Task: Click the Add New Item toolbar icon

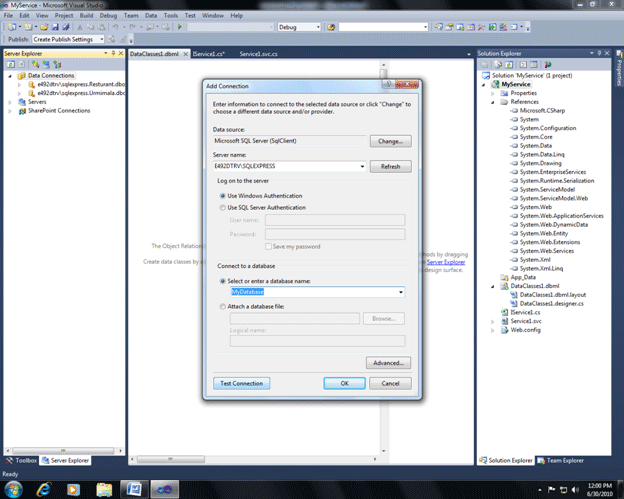Action: pos(28,27)
